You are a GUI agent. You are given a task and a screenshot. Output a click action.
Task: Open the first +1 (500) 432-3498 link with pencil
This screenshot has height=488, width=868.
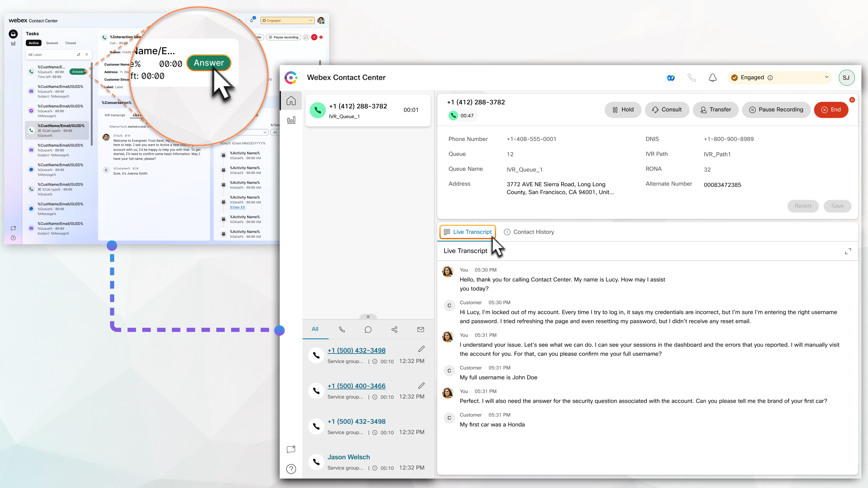[357, 351]
